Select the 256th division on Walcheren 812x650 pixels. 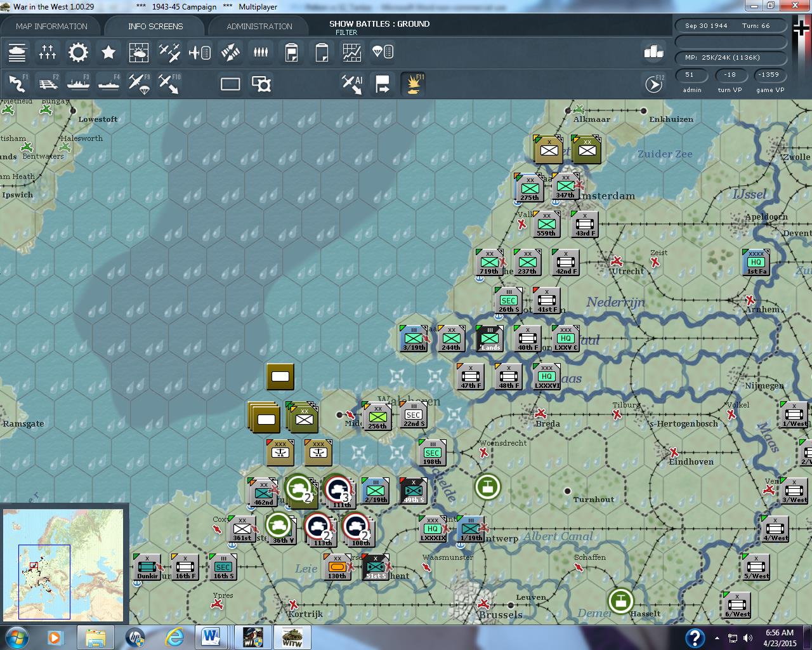(x=377, y=417)
